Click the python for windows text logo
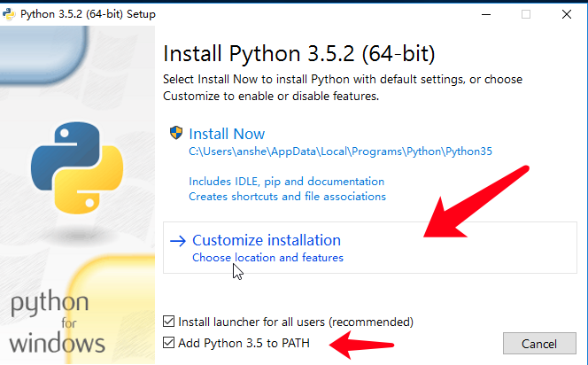Viewport: 588px width, 365px height. 57,322
